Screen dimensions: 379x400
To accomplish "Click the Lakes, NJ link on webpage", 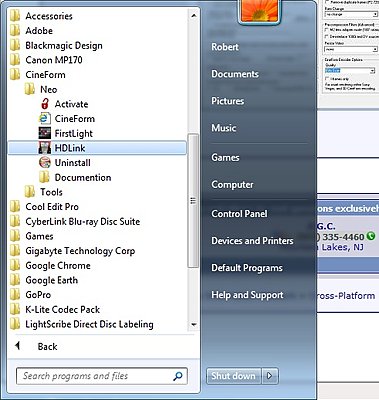I will click(x=342, y=247).
